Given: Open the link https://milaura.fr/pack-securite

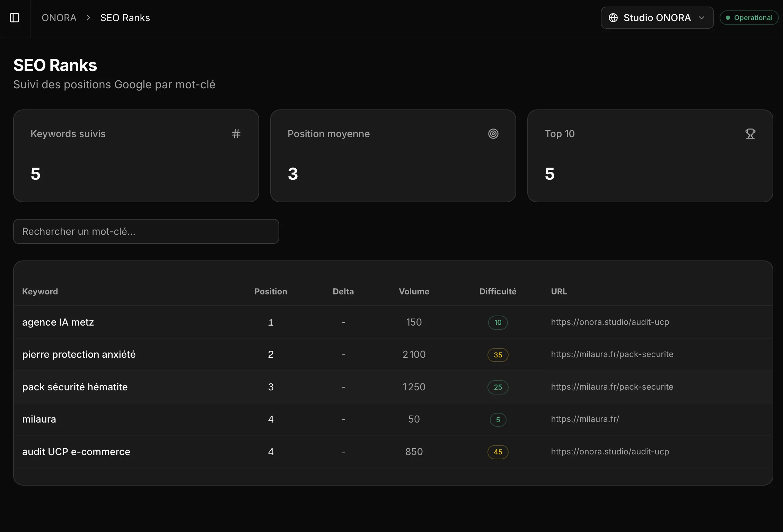Looking at the screenshot, I should click(612, 354).
